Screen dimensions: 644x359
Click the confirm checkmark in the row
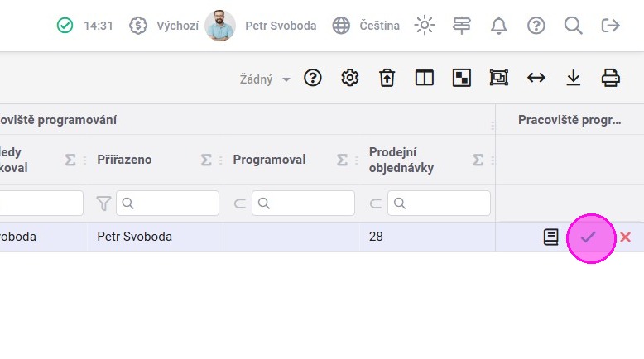[x=589, y=237]
